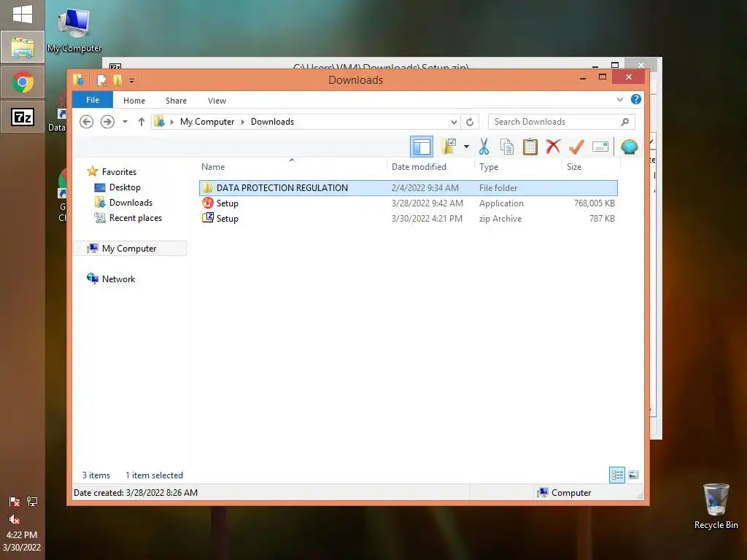Open Recent places in navigation pane
Image resolution: width=747 pixels, height=560 pixels.
click(135, 217)
